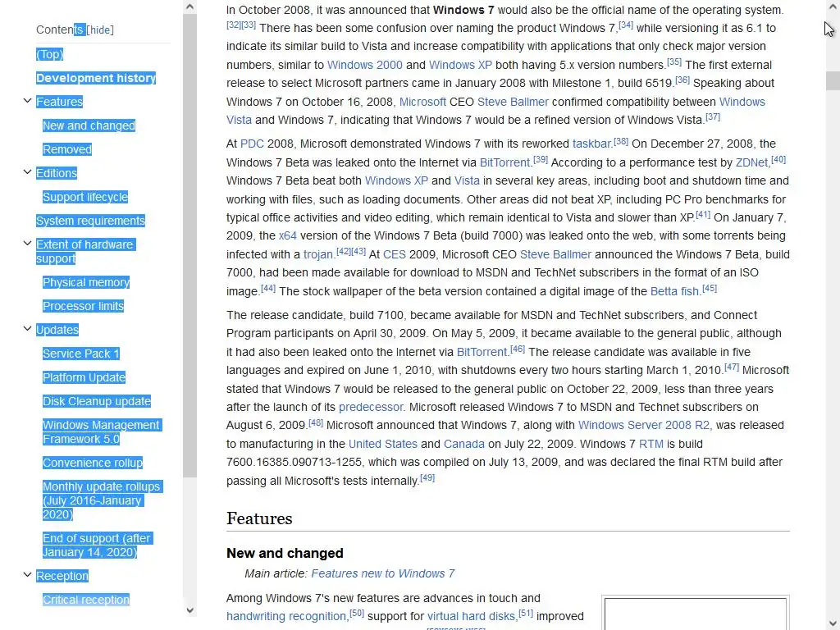Select Monthly update rollups contents entry

tap(103, 500)
